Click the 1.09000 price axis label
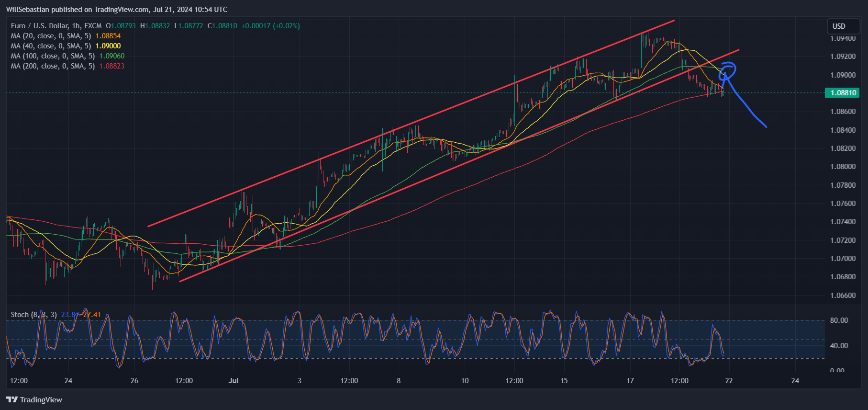 (x=843, y=75)
